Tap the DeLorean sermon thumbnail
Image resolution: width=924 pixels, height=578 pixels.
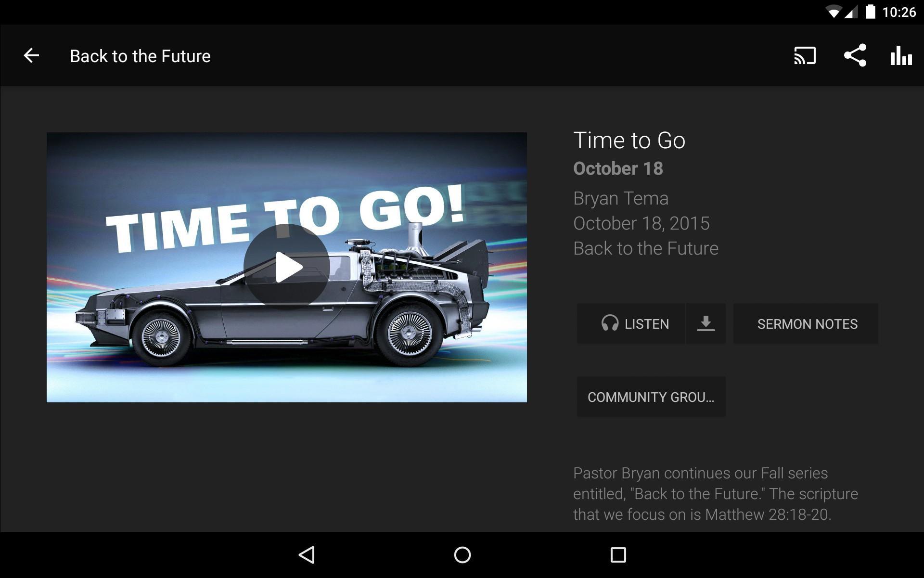(x=287, y=267)
